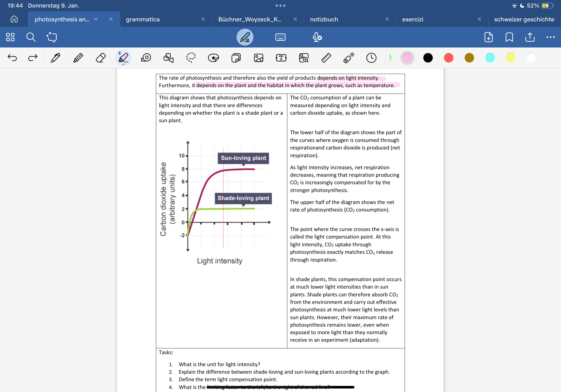Choose the yellow color swatch

click(510, 58)
